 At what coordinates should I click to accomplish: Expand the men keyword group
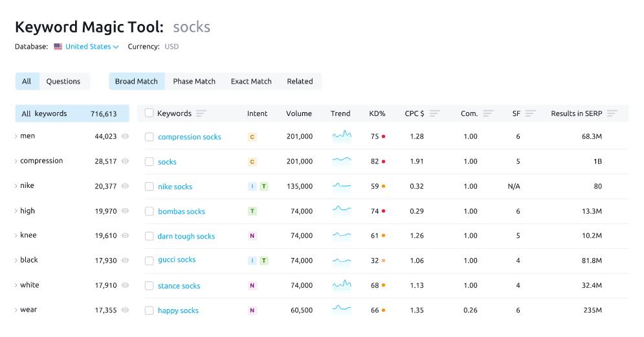pyautogui.click(x=16, y=136)
